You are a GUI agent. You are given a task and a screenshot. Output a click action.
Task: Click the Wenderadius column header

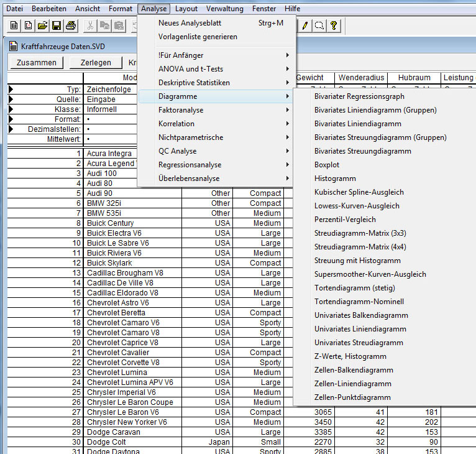(361, 78)
